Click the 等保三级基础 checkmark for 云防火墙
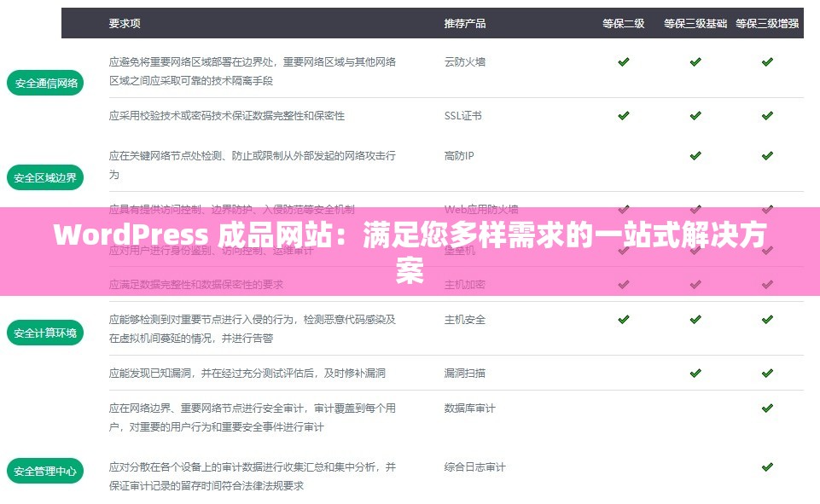 pyautogui.click(x=695, y=61)
